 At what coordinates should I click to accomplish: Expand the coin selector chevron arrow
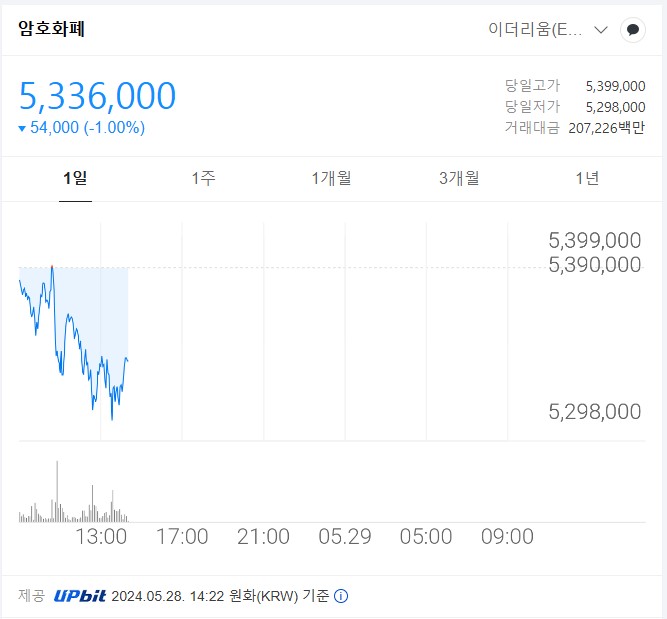(601, 30)
